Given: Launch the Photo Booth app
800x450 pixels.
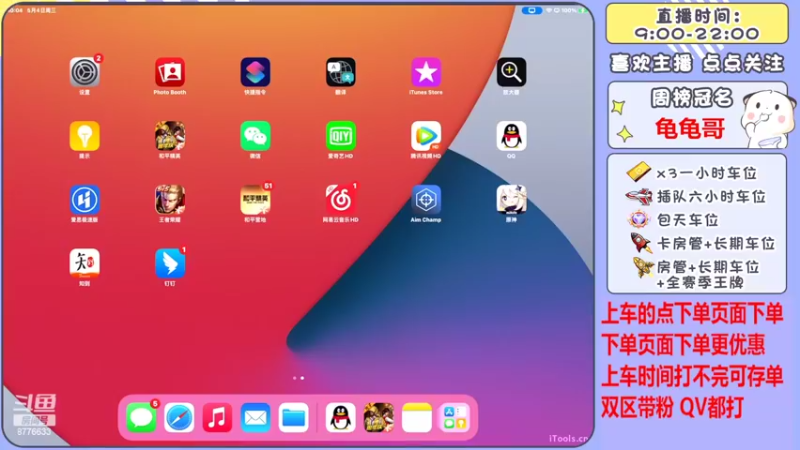Looking at the screenshot, I should (x=170, y=72).
